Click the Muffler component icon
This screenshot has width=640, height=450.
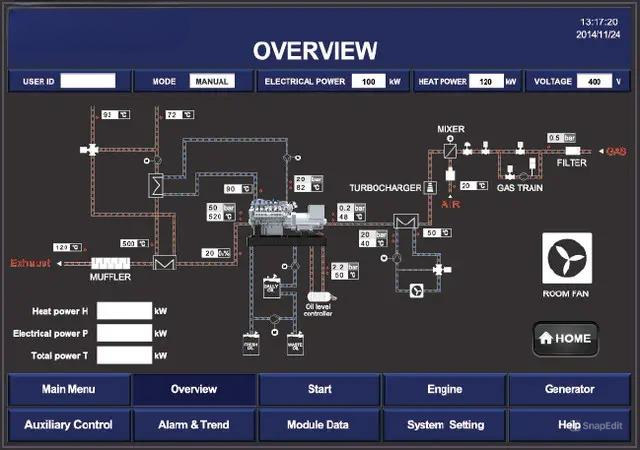[111, 263]
